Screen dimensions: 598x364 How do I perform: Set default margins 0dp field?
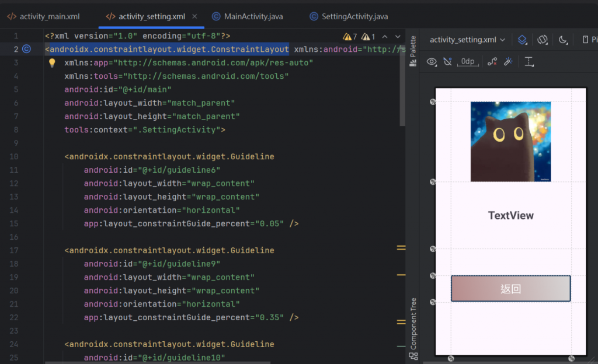coord(468,62)
